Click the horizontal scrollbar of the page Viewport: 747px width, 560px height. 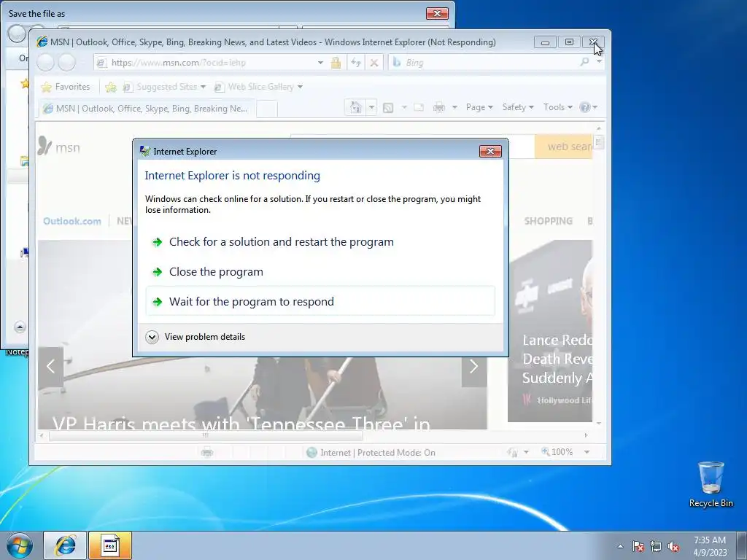click(x=206, y=435)
